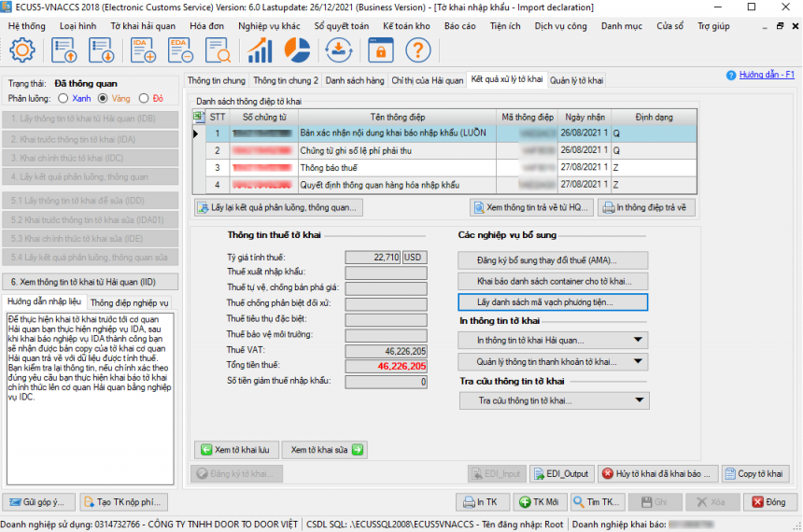Open the search declaration document icon

[218, 50]
